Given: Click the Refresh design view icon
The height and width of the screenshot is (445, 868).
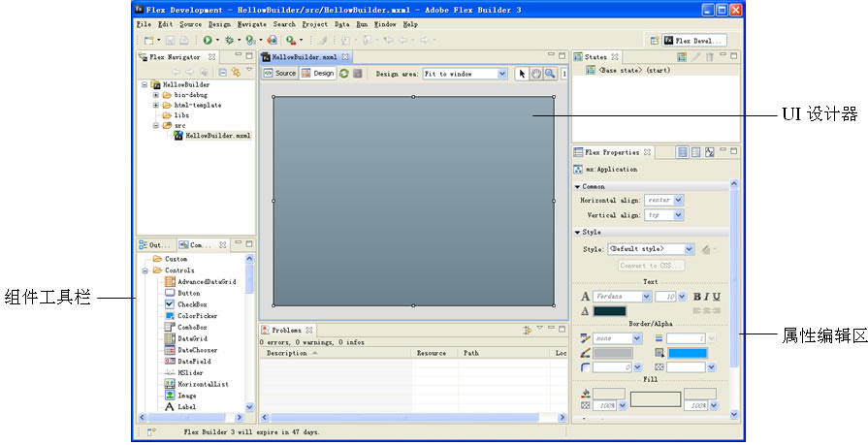Looking at the screenshot, I should click(344, 73).
